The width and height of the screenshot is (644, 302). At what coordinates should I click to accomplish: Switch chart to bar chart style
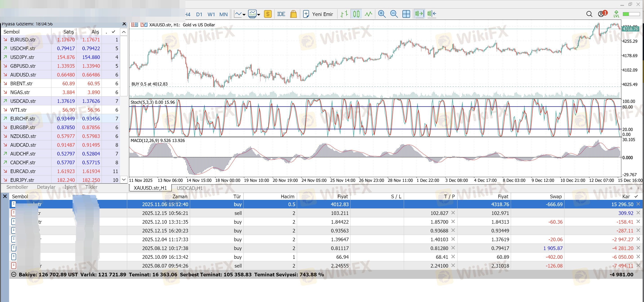(x=344, y=14)
